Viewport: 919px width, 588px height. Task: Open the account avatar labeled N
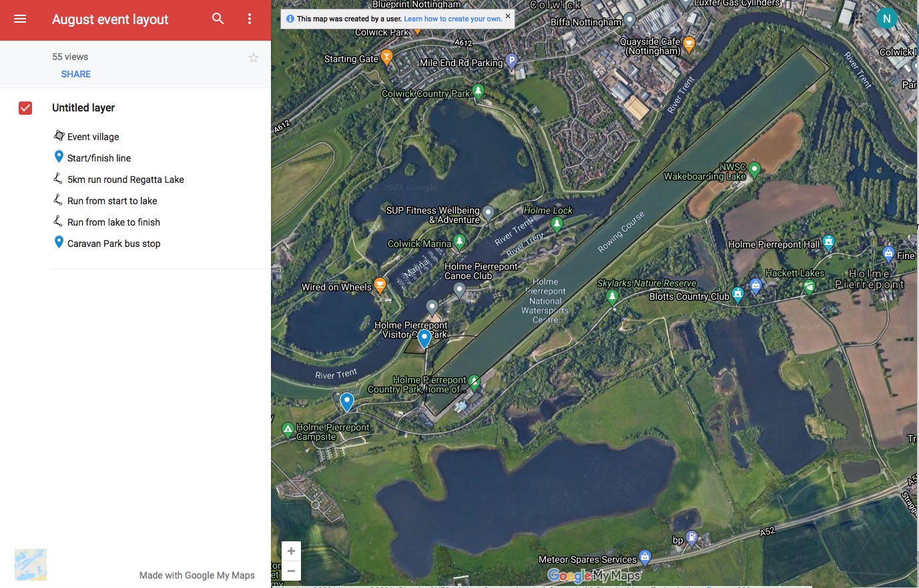click(x=886, y=19)
